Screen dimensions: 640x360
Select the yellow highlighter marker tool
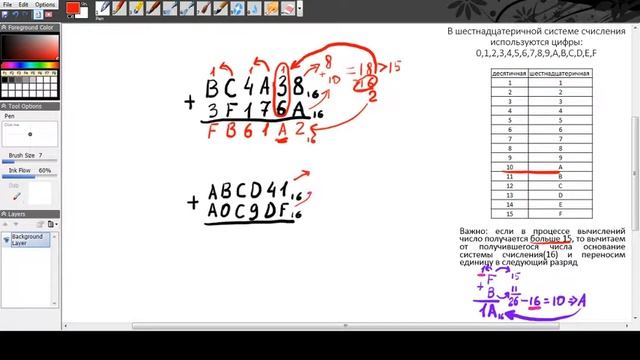tap(136, 9)
